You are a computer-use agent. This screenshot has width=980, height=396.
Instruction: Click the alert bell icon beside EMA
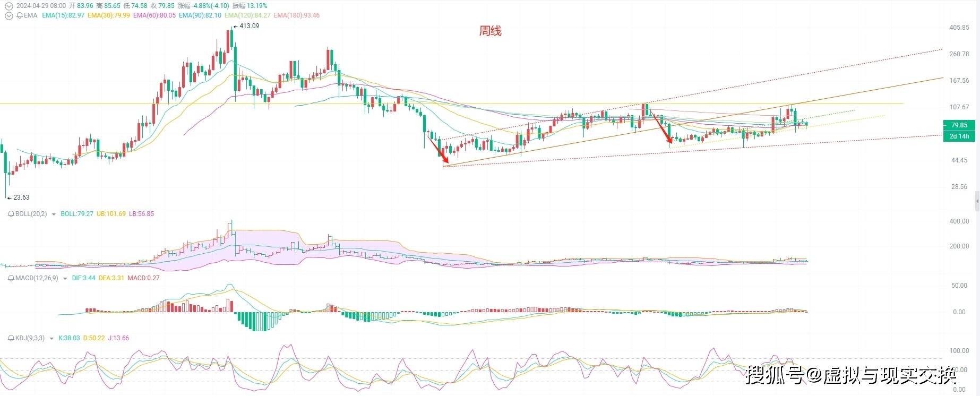tap(20, 15)
